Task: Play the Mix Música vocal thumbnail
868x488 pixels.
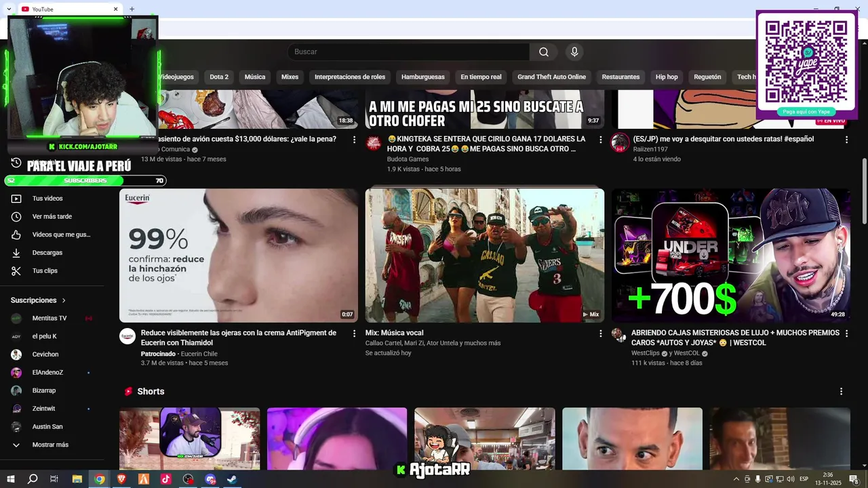Action: 485,256
